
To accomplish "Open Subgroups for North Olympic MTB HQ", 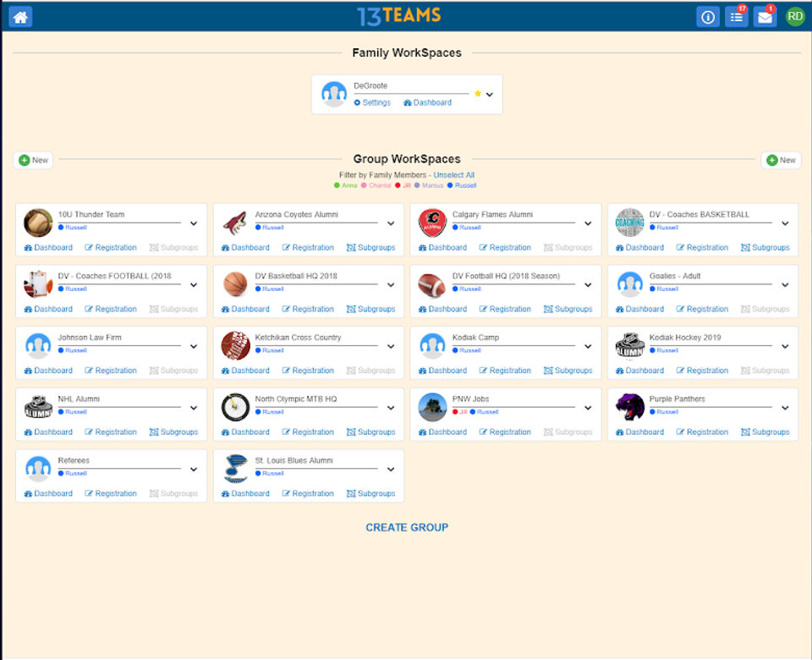I will [x=370, y=432].
